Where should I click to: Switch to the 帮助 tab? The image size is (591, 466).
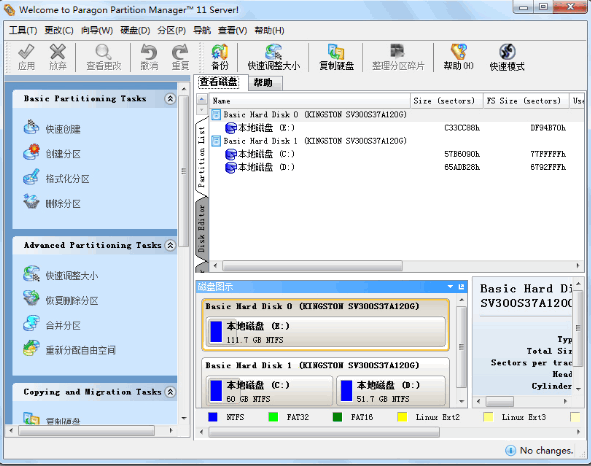click(263, 83)
